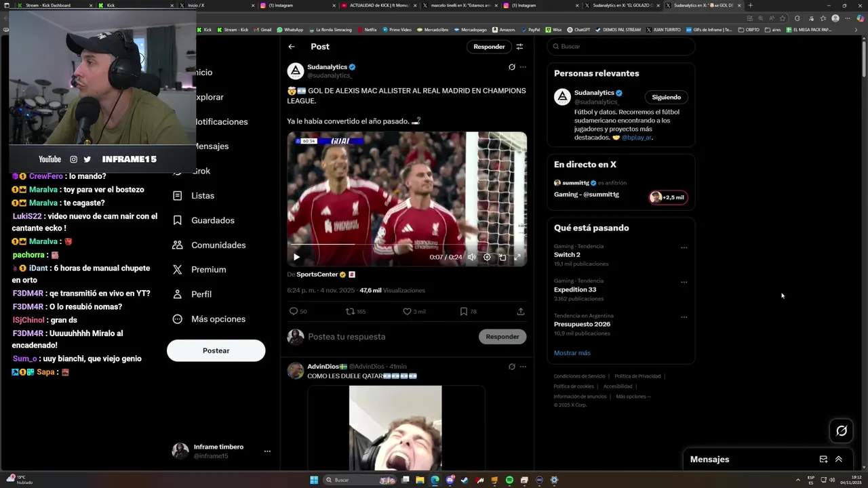868x488 pixels.
Task: Open video settings gear
Action: pos(487,257)
